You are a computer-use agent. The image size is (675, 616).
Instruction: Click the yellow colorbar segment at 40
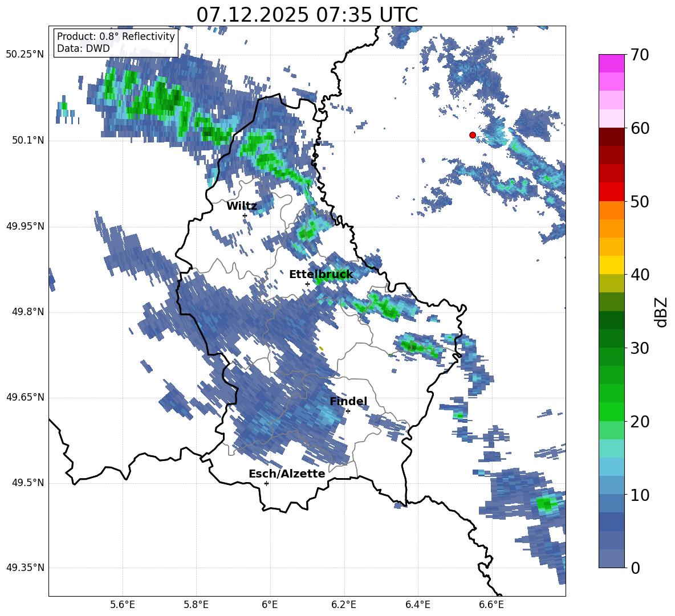611,265
